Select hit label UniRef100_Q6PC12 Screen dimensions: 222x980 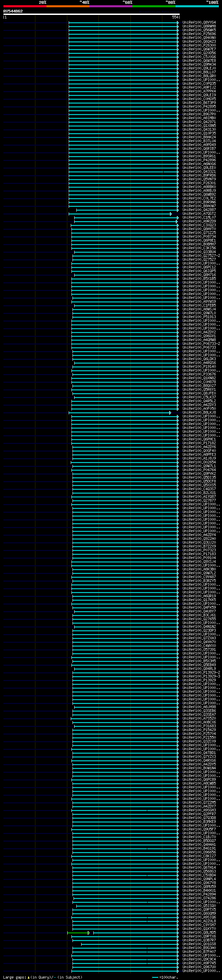pyautogui.click(x=199, y=267)
